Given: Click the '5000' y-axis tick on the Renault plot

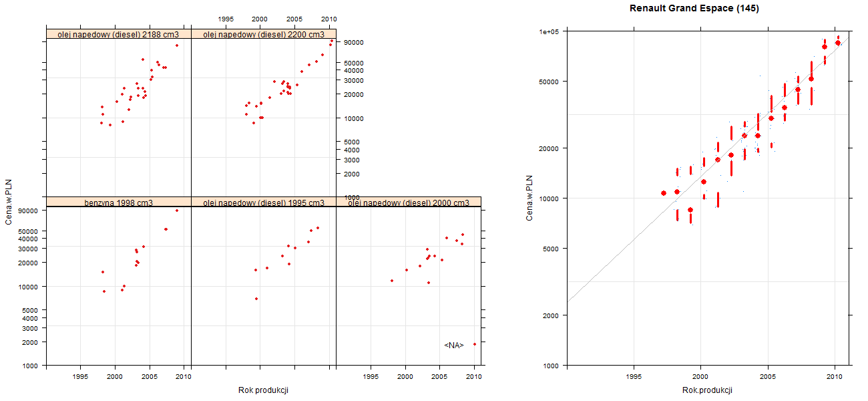Looking at the screenshot, I should coord(552,249).
